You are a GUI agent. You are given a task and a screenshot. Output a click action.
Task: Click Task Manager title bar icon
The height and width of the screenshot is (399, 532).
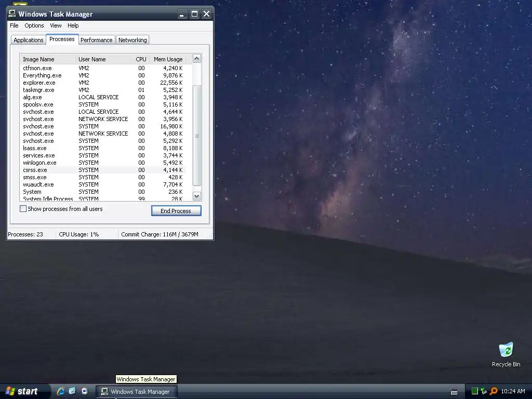12,14
